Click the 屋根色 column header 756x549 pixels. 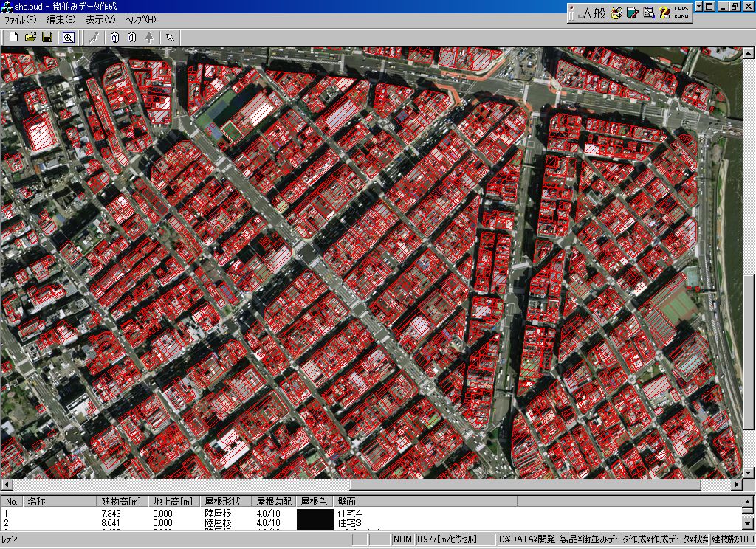coord(315,501)
